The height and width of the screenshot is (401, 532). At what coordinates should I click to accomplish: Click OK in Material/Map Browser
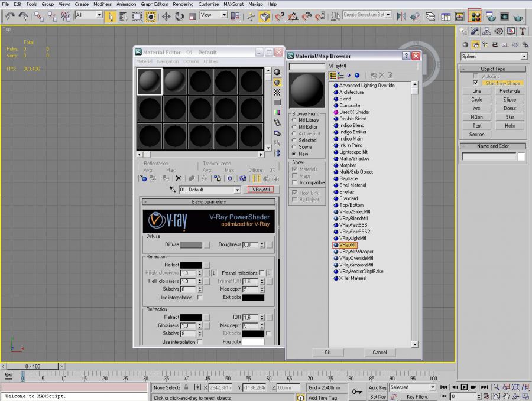tap(327, 353)
